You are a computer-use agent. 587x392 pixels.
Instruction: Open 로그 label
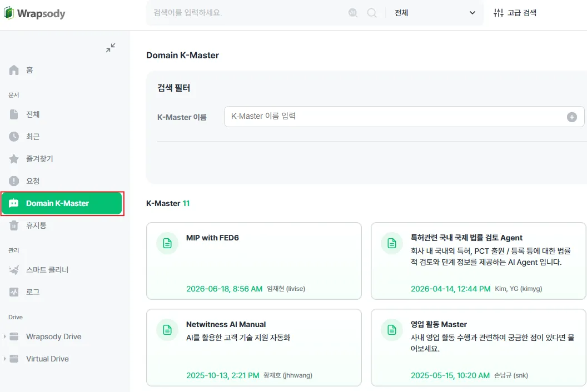(x=33, y=292)
